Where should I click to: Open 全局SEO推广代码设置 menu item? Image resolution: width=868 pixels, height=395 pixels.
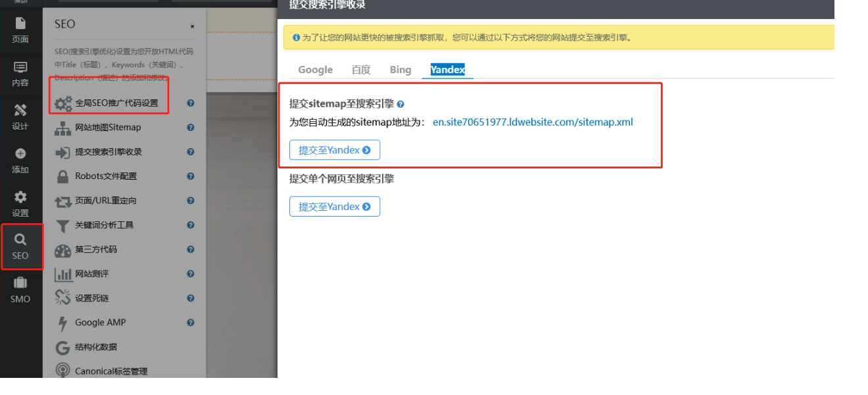(116, 103)
